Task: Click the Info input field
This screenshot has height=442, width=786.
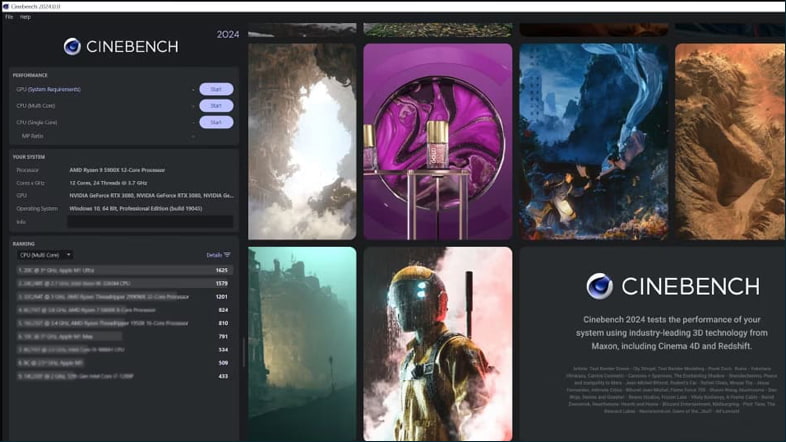Action: click(x=150, y=222)
